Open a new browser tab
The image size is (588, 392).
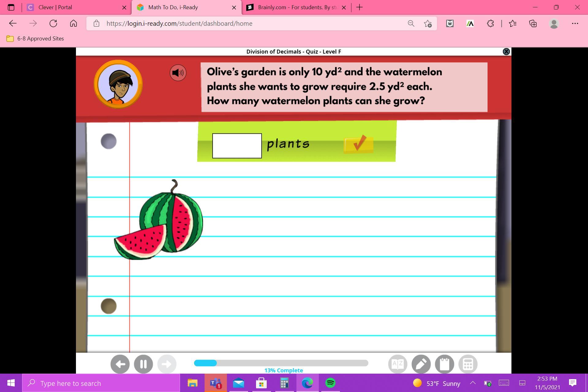pos(360,7)
